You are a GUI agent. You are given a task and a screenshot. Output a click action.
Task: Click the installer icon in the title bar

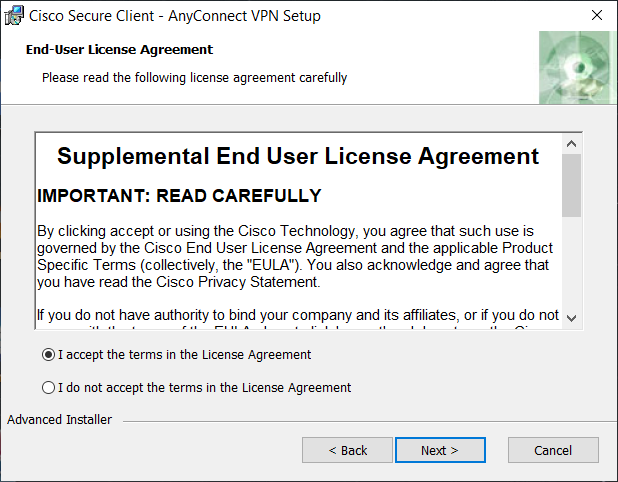pos(15,16)
